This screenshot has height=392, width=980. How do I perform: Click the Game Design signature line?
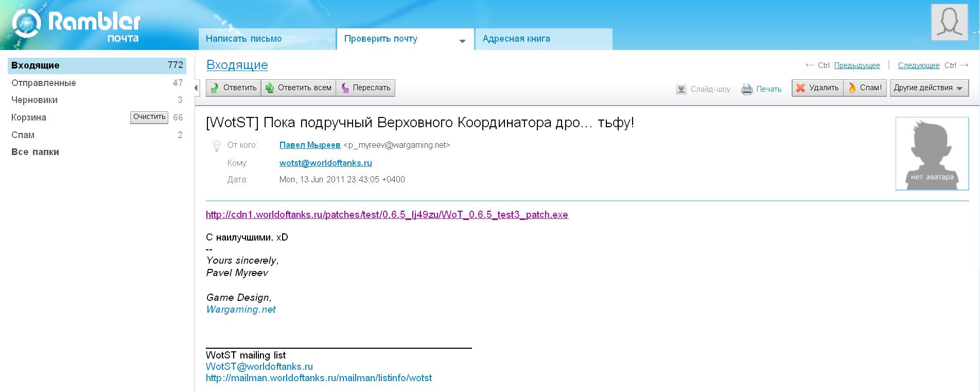coord(239,298)
